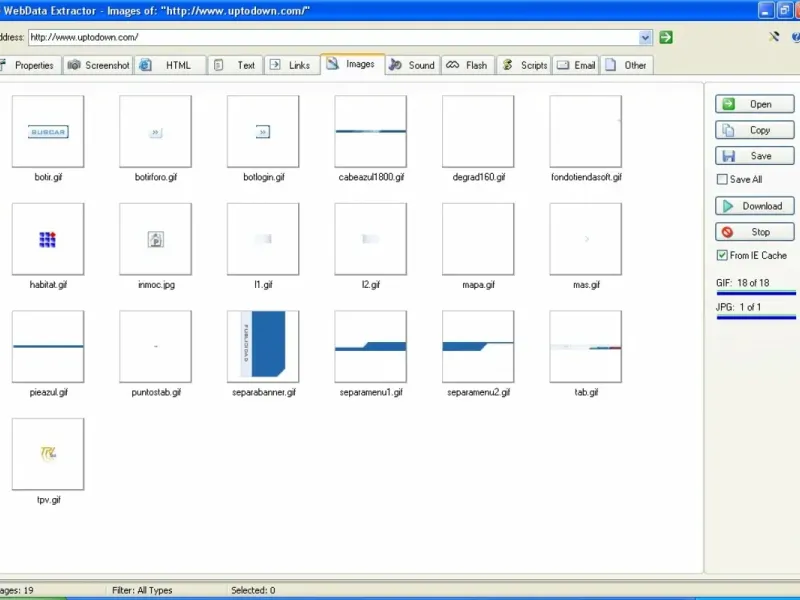The width and height of the screenshot is (800, 600).
Task: Click inside the address URL field
Action: point(334,37)
